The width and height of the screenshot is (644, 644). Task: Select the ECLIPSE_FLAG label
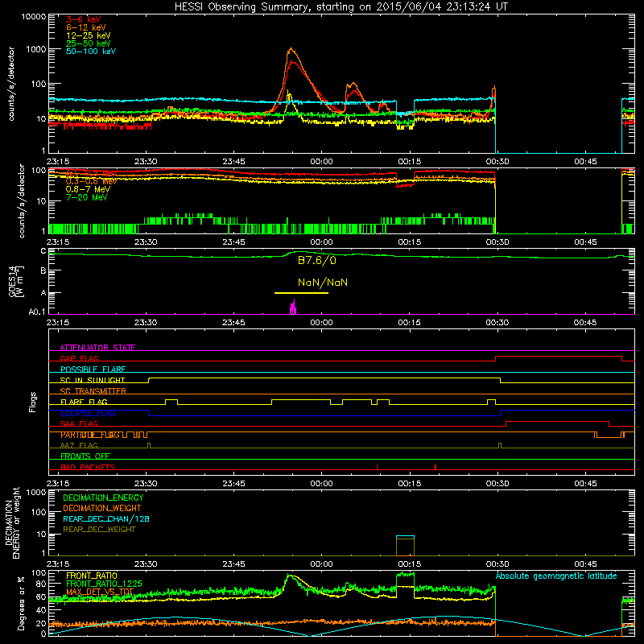point(88,413)
